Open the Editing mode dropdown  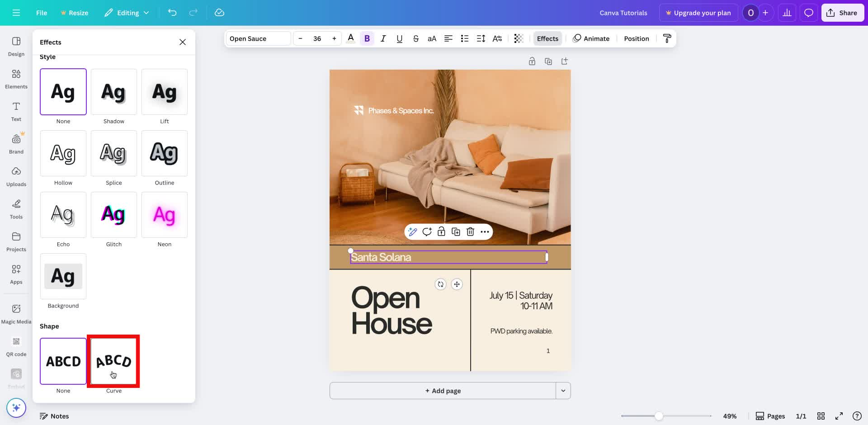(x=127, y=13)
